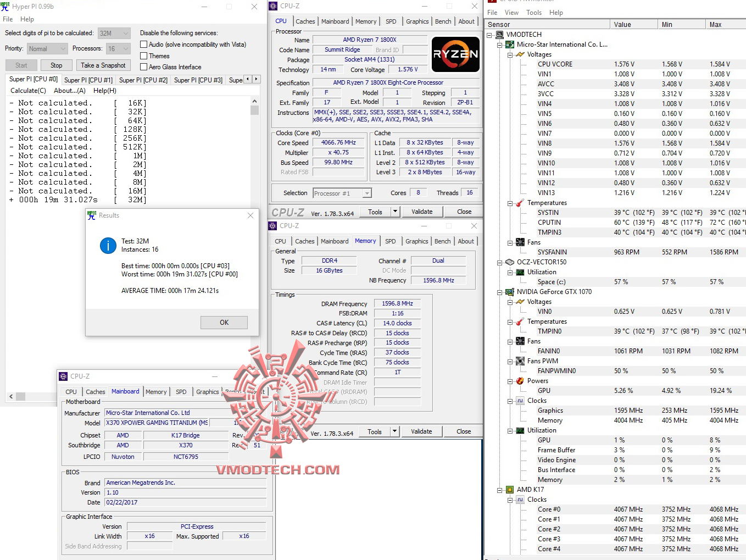
Task: Open the digits of pi dropdown
Action: (126, 33)
